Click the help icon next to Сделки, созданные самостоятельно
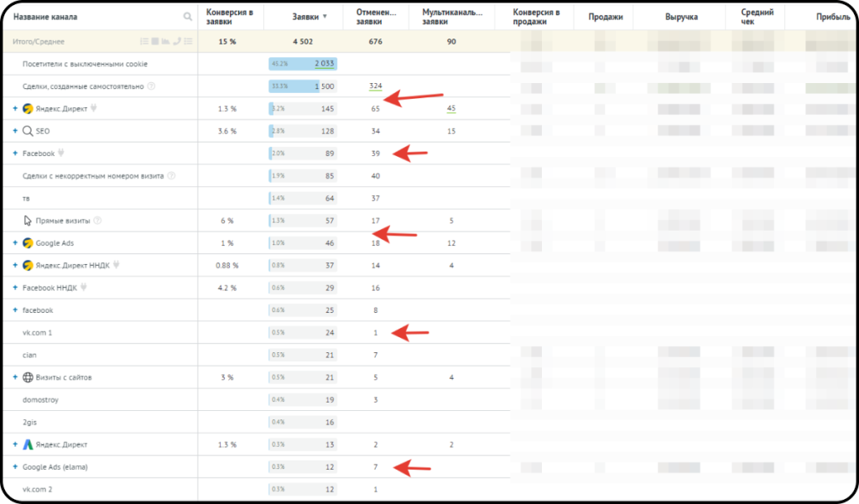This screenshot has width=859, height=504. click(x=152, y=86)
